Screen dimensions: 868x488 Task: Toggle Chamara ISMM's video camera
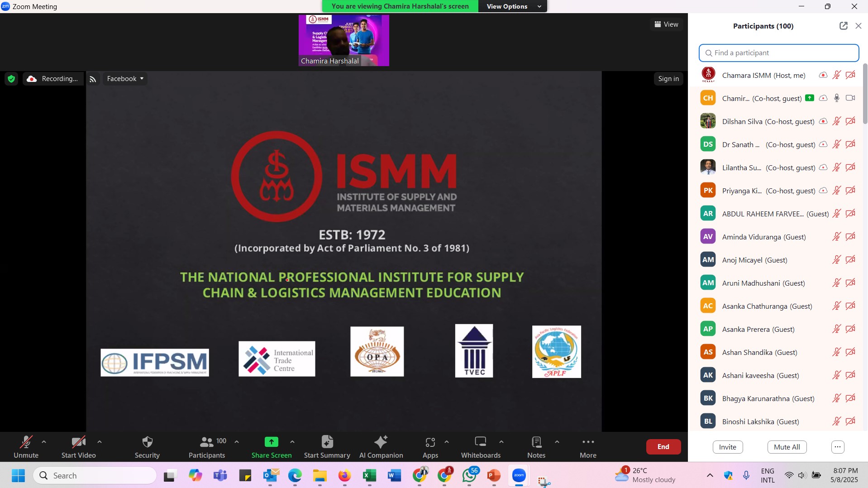click(851, 75)
